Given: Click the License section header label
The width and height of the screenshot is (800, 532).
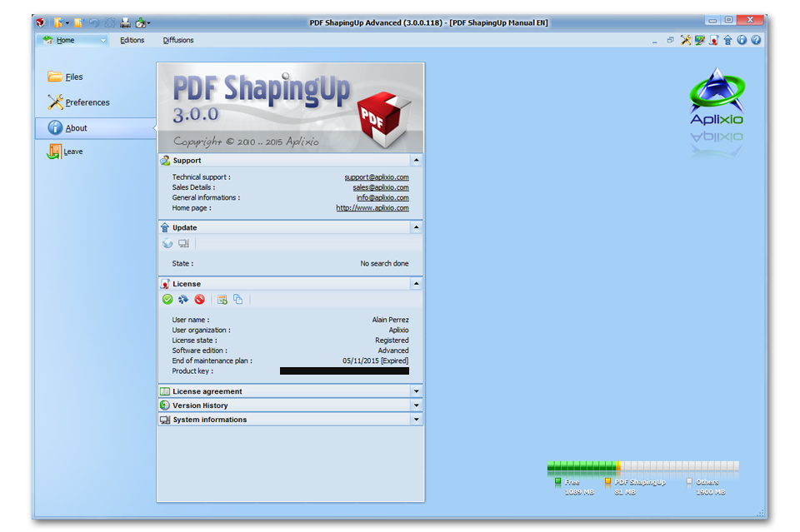Looking at the screenshot, I should click(186, 284).
